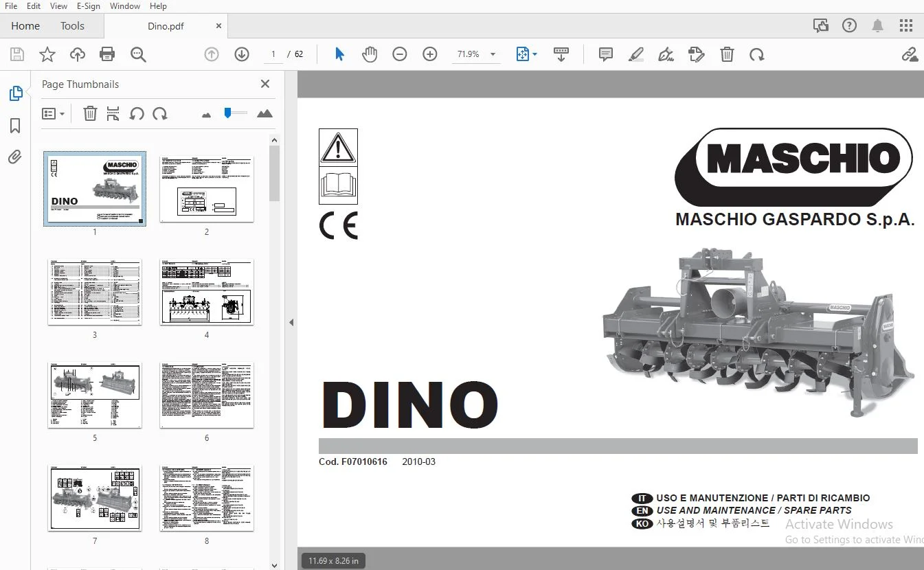Select page 6 thumbnail
Viewport: 924px width, 570px height.
tap(207, 395)
